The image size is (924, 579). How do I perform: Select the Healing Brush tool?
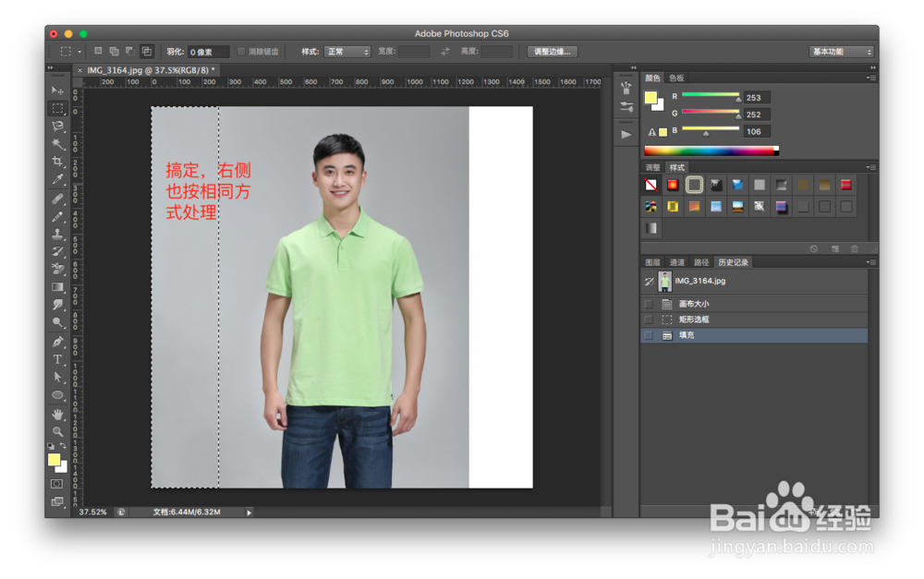(x=57, y=199)
